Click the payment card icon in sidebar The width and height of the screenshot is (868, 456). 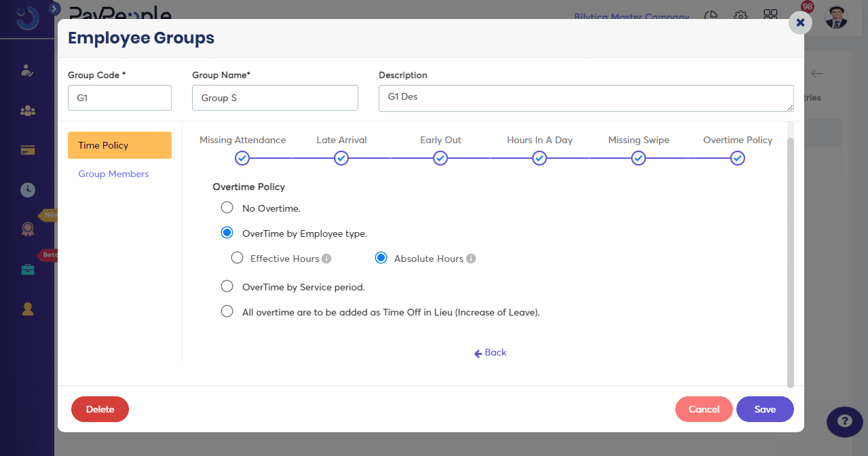point(28,150)
